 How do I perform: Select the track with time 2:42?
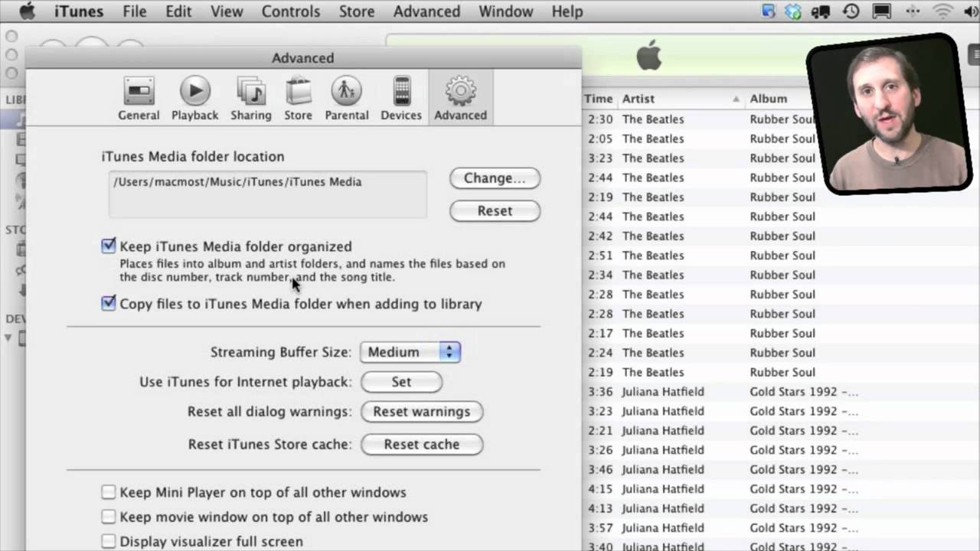781,236
